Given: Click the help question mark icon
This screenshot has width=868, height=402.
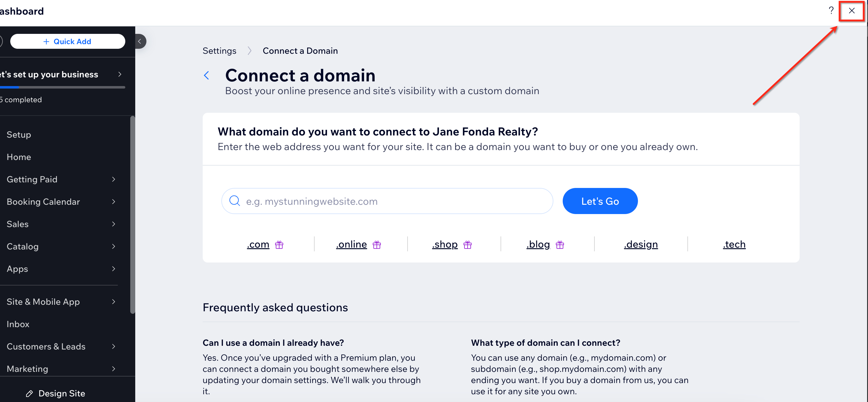Looking at the screenshot, I should (831, 11).
